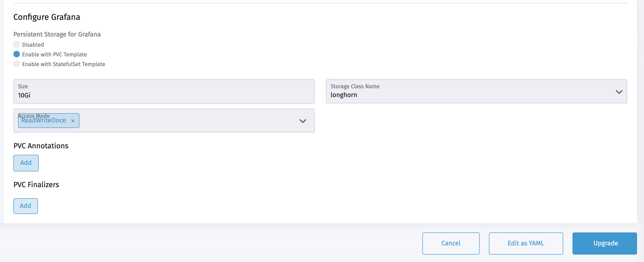
Task: Click the Configure Grafana heading
Action: click(46, 17)
